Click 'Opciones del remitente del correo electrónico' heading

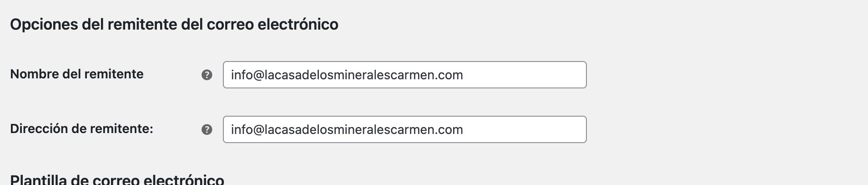click(174, 24)
